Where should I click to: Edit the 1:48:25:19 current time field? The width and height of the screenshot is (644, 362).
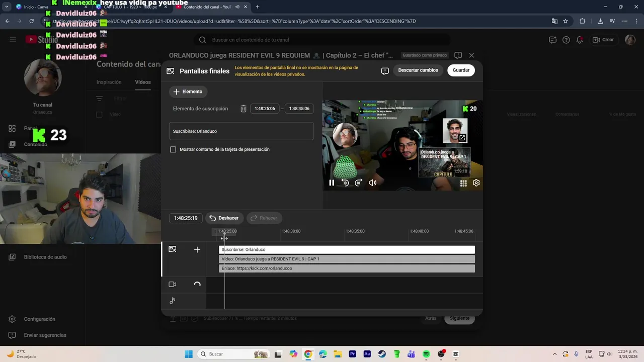click(186, 218)
